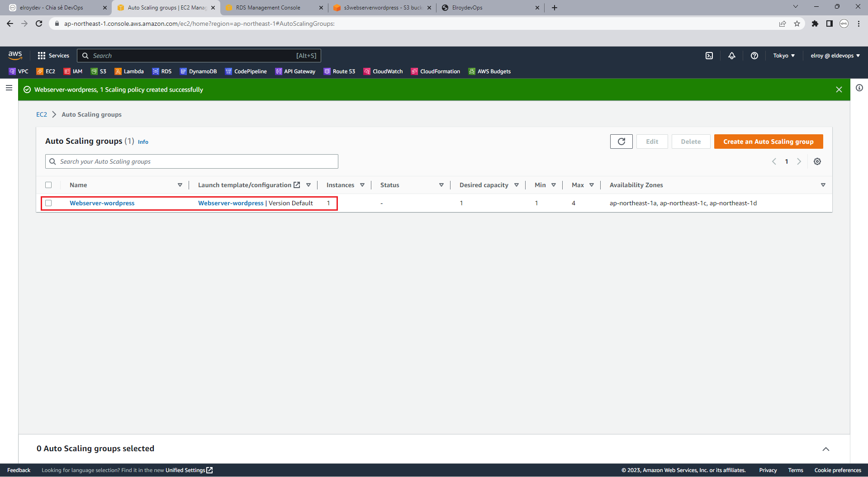
Task: Open the Route 53 shortcut
Action: [x=340, y=71]
